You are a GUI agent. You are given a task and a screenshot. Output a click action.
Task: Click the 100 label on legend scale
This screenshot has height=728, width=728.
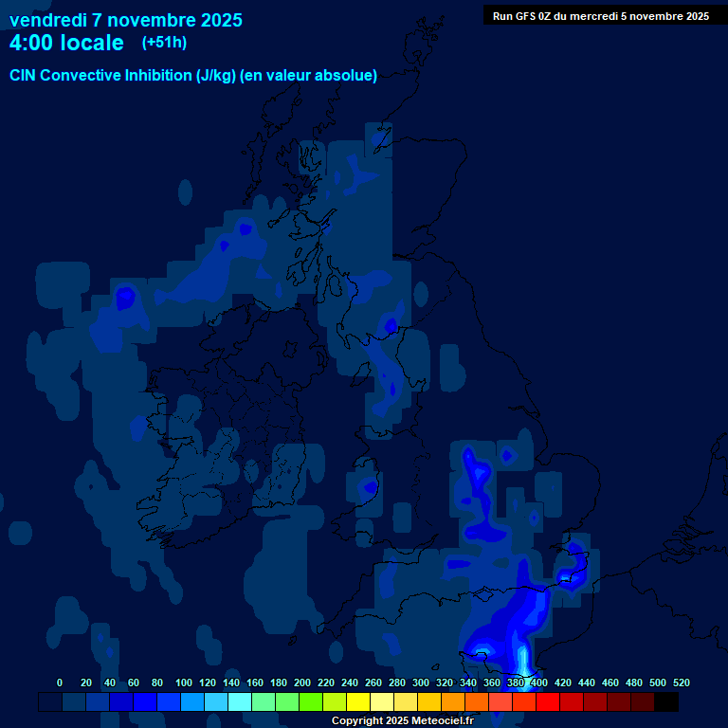[x=184, y=682]
